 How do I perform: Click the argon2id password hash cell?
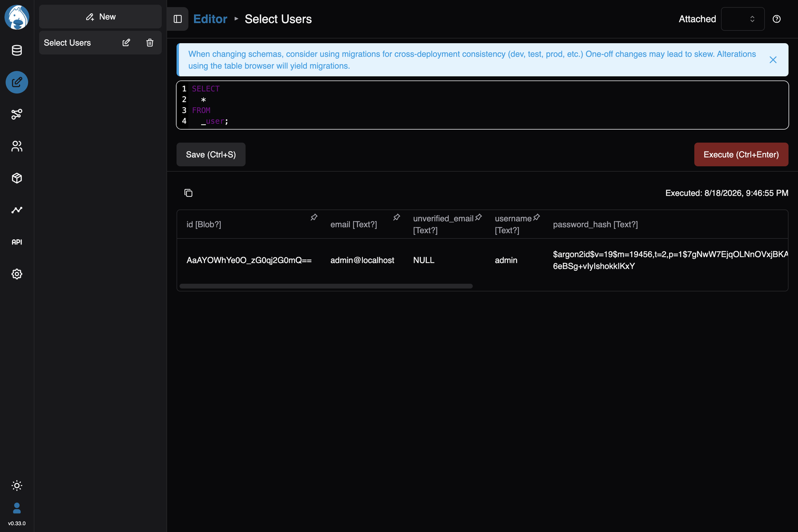(x=670, y=260)
